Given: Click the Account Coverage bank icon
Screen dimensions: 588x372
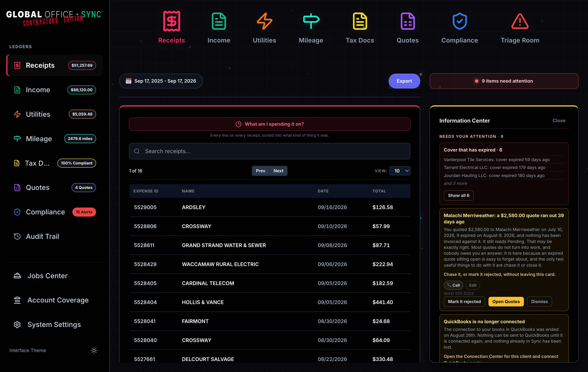Looking at the screenshot, I should click(17, 300).
